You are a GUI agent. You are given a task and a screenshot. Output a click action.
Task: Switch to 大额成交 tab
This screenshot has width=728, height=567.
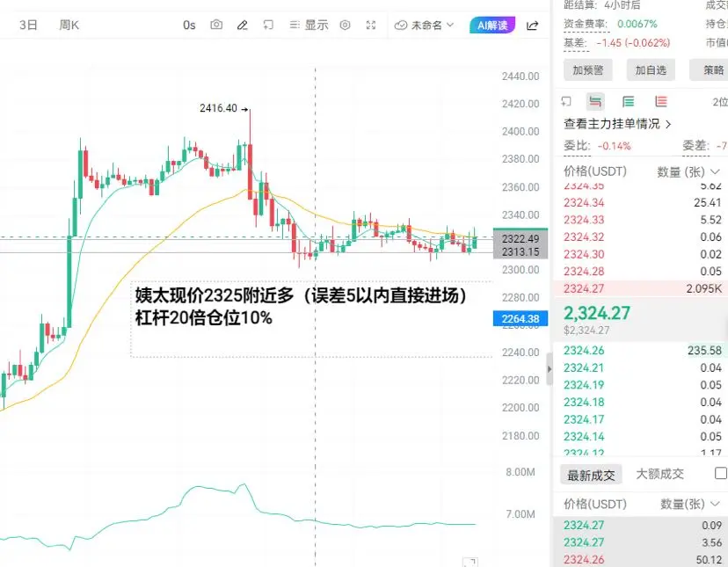[x=659, y=474]
